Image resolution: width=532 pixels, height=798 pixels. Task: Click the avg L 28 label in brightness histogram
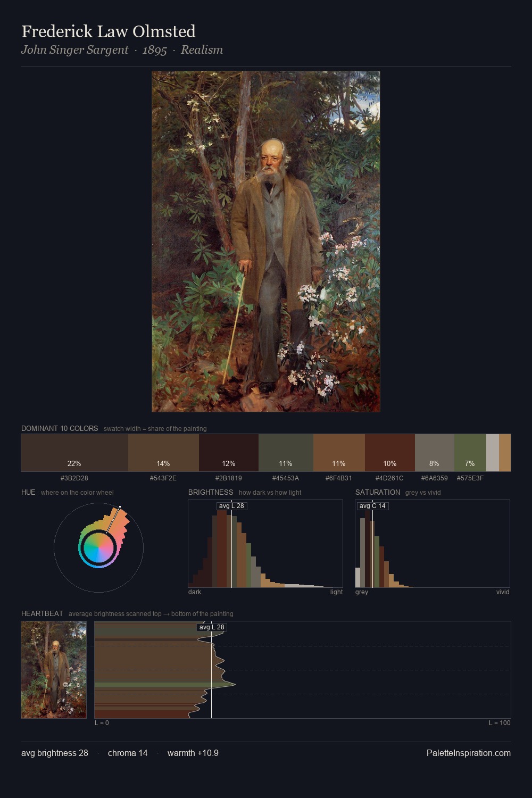(232, 506)
